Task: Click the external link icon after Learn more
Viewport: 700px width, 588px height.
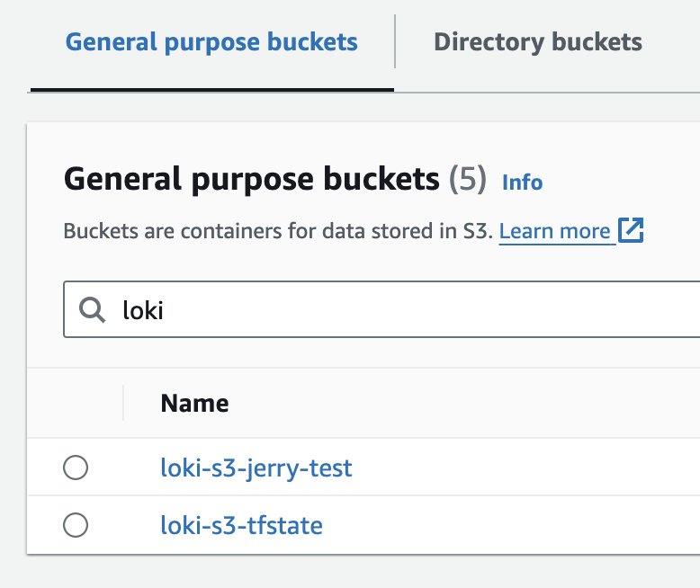Action: (x=632, y=231)
